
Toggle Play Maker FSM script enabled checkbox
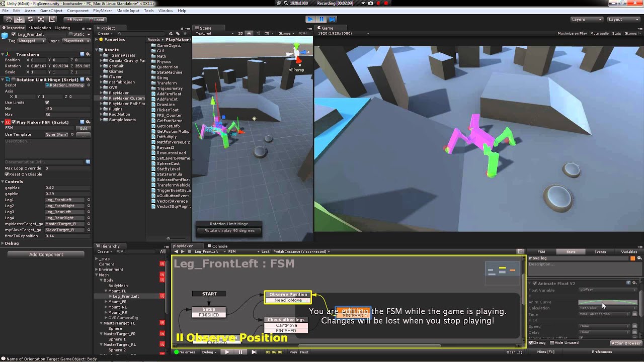tap(14, 122)
